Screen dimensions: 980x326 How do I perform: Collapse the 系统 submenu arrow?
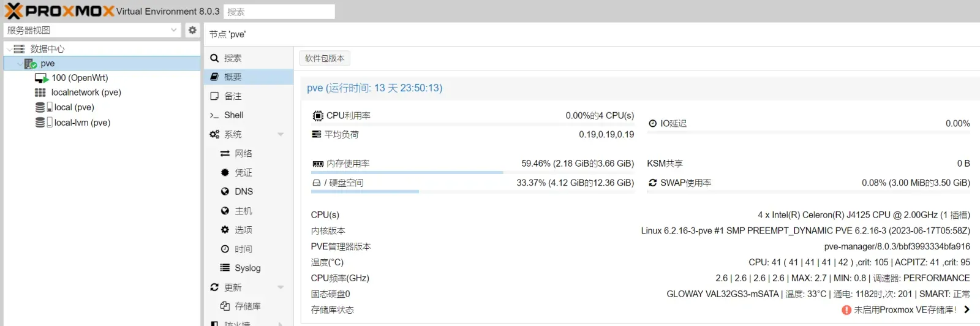coord(281,134)
